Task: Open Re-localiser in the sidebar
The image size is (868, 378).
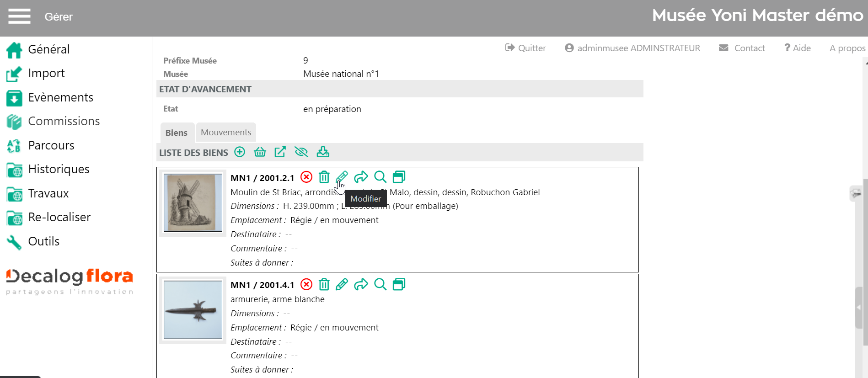Action: pyautogui.click(x=59, y=217)
